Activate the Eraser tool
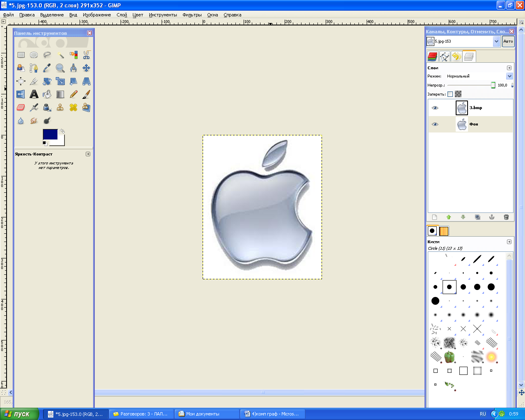This screenshot has height=420, width=525. click(x=21, y=107)
